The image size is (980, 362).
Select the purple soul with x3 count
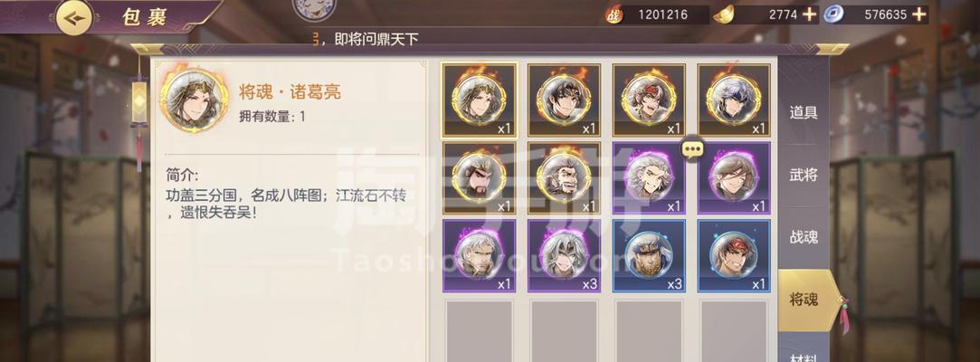tap(565, 256)
